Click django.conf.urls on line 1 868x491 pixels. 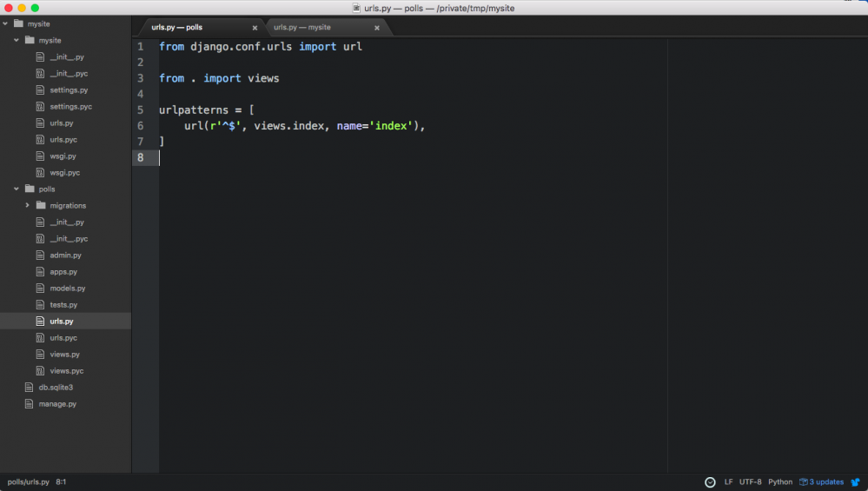pyautogui.click(x=241, y=47)
